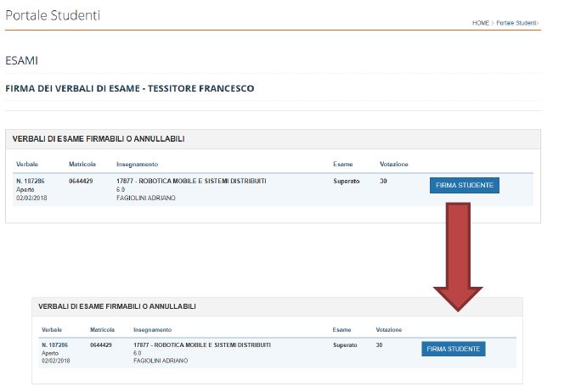Follow the Portale Studenti breadcrumb link
Viewport: 570px width, 392px height.
516,23
